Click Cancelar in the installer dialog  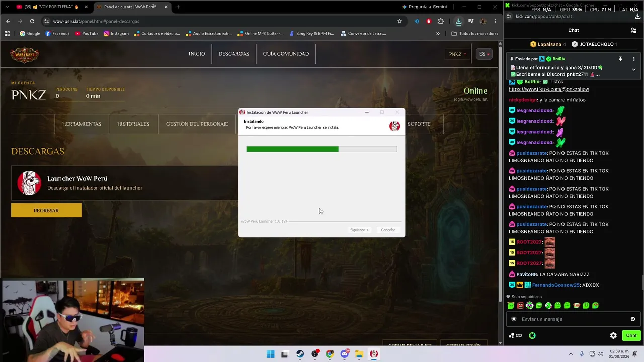click(x=388, y=230)
